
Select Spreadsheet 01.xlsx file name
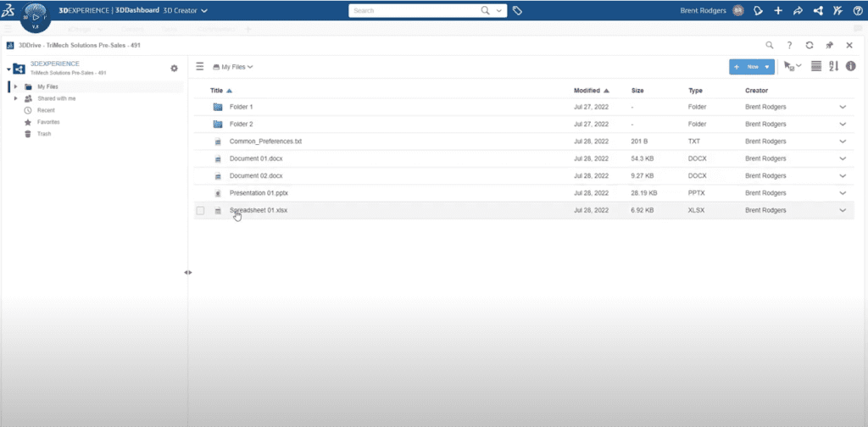pyautogui.click(x=259, y=210)
